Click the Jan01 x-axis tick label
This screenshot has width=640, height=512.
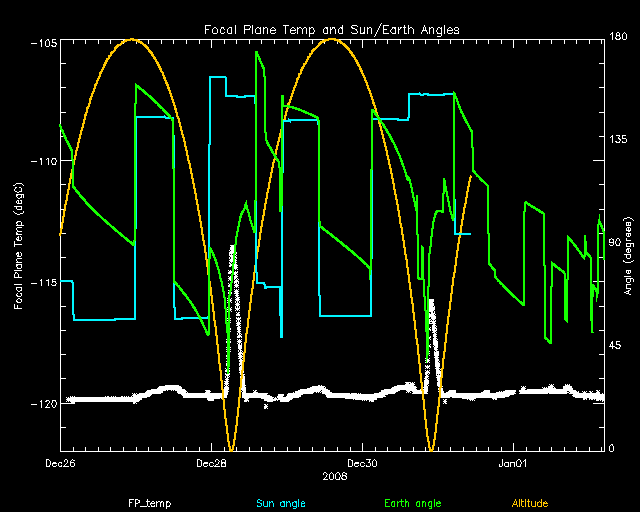pyautogui.click(x=512, y=464)
